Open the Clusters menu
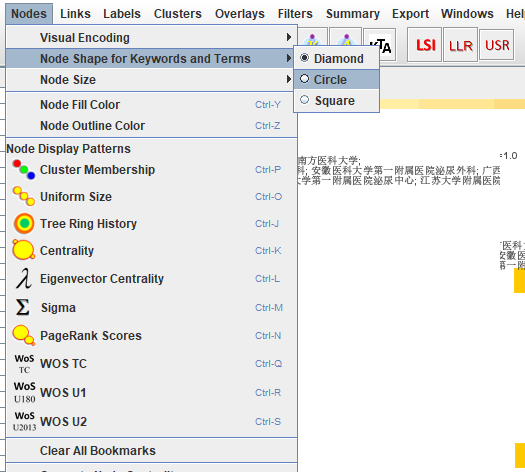Image resolution: width=525 pixels, height=472 pixels. [x=178, y=14]
